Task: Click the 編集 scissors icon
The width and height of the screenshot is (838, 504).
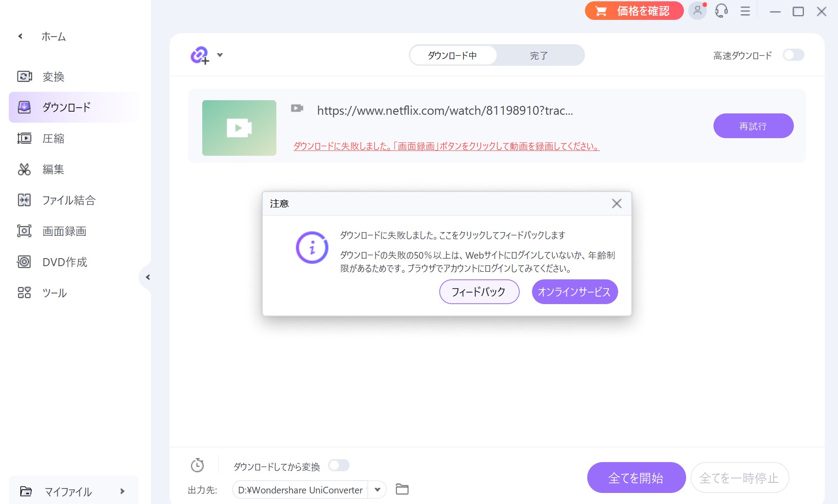Action: (x=24, y=169)
